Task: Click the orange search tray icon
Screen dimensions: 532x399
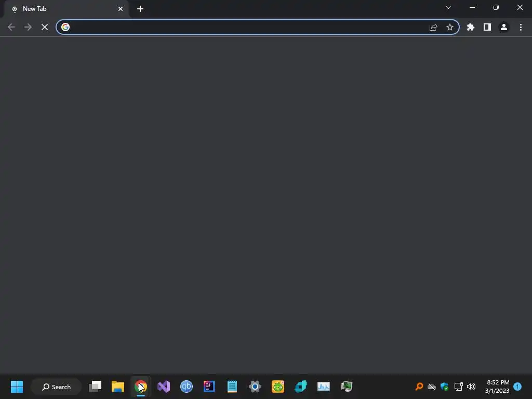Action: click(419, 387)
